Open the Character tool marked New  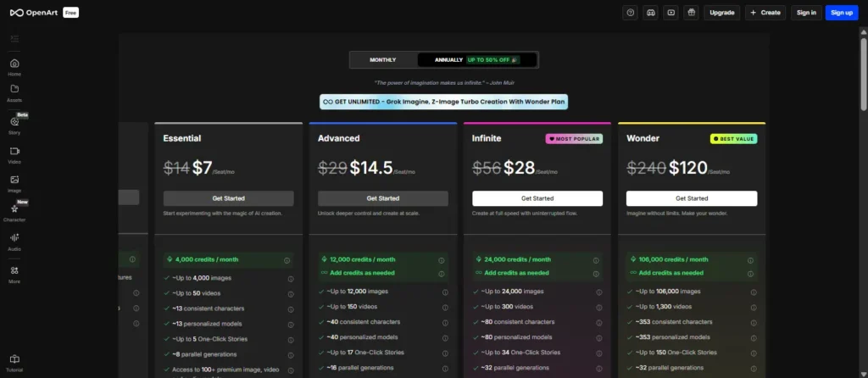coord(14,213)
